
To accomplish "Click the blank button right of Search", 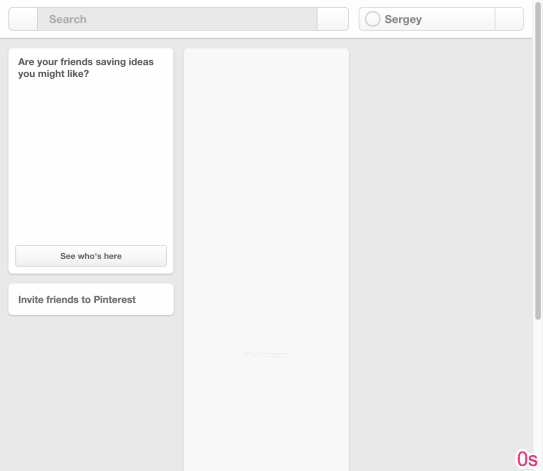I will [333, 19].
